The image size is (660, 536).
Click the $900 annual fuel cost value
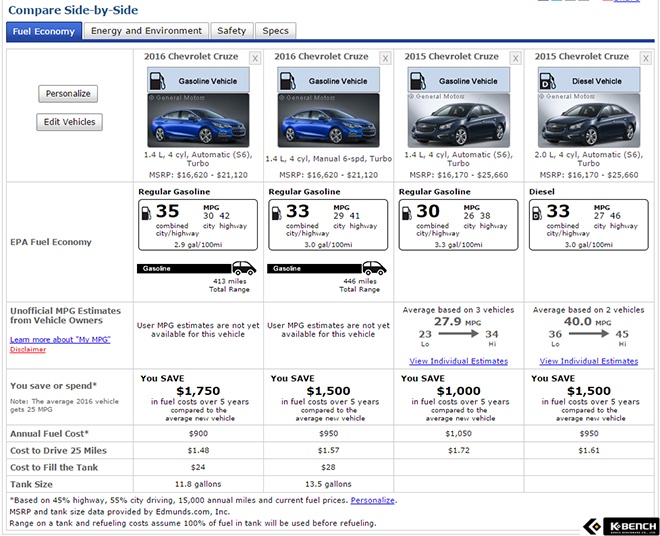tap(198, 434)
